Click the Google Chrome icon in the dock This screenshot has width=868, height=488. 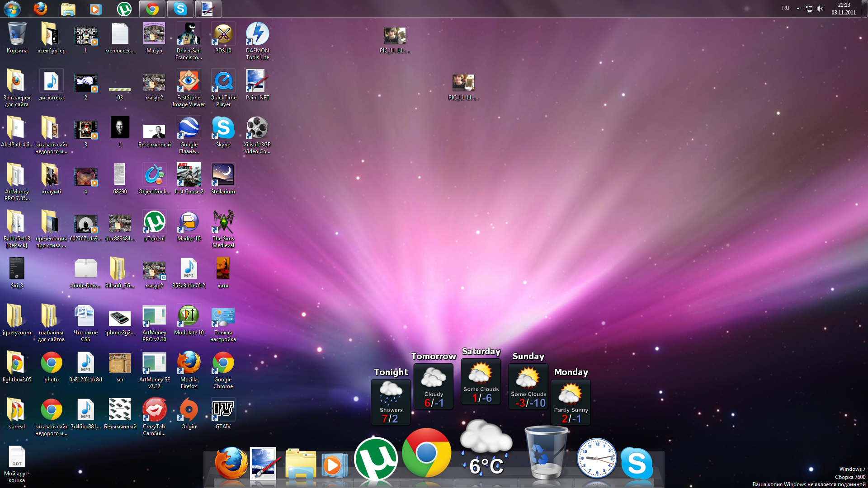426,453
